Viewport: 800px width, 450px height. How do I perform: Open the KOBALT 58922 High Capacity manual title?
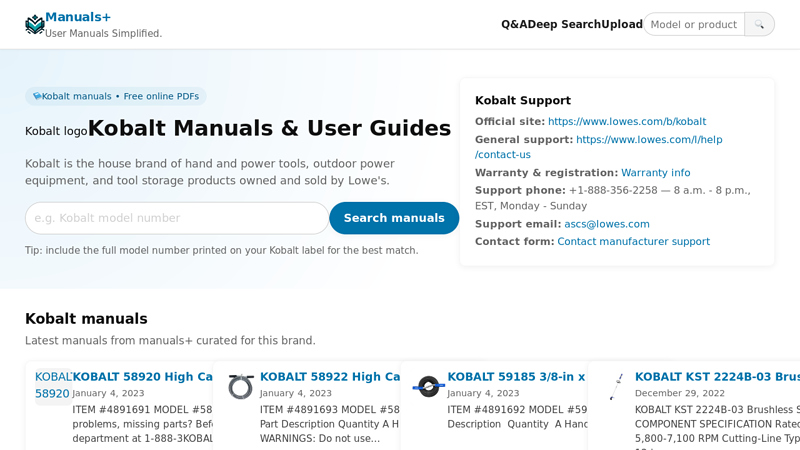(x=330, y=377)
